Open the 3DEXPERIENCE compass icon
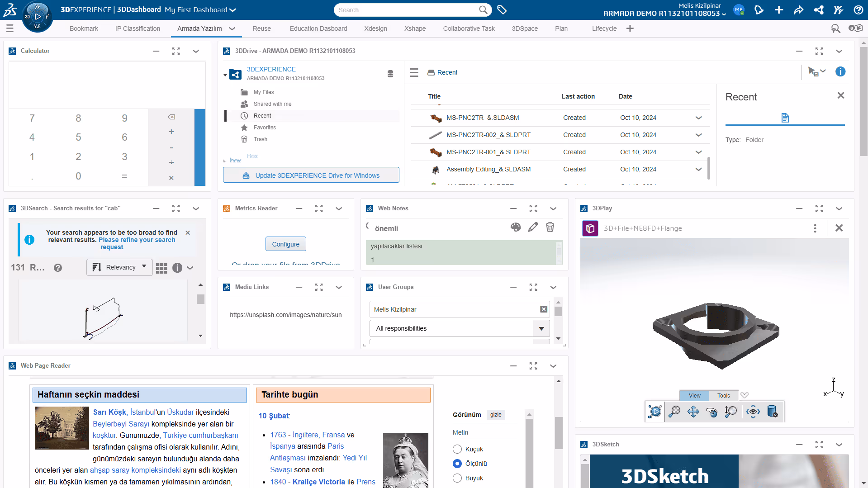 37,17
